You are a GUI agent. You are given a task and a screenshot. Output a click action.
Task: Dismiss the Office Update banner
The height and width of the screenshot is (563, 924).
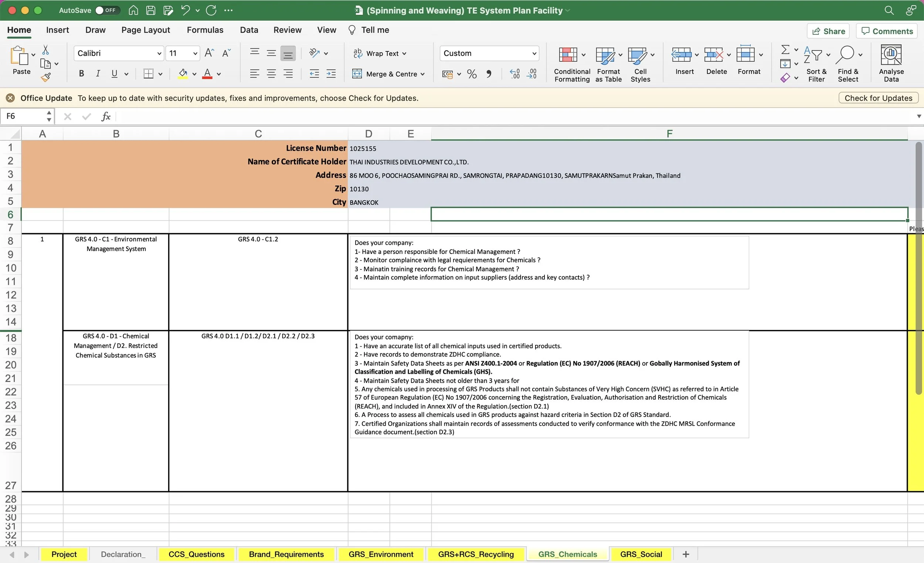tap(10, 98)
